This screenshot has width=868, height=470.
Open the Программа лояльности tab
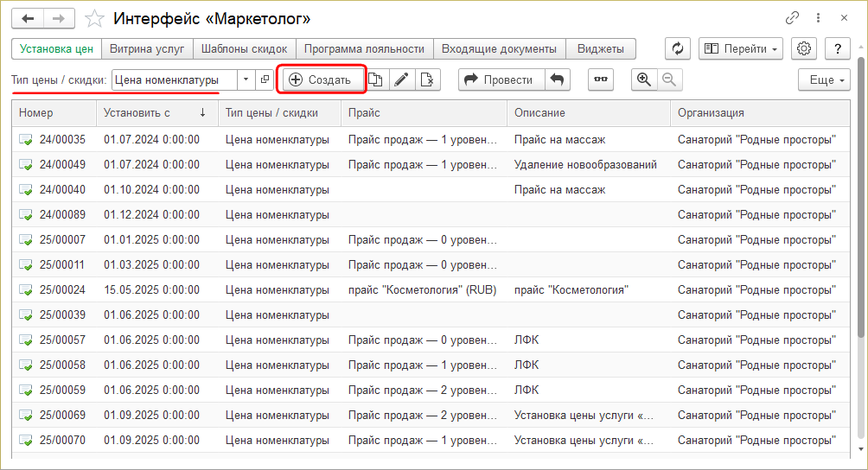[x=364, y=49]
